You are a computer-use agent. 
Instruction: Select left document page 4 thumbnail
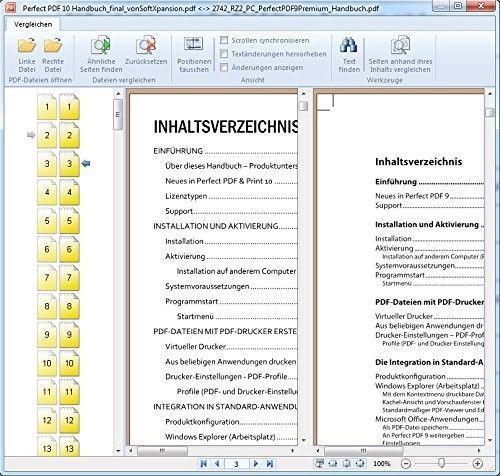coord(47,192)
